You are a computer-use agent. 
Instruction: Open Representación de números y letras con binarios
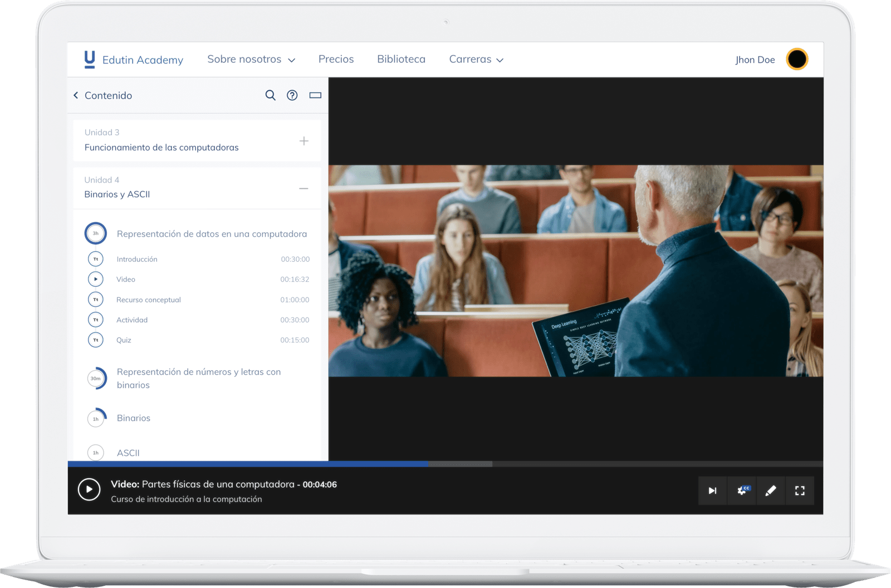pyautogui.click(x=199, y=379)
